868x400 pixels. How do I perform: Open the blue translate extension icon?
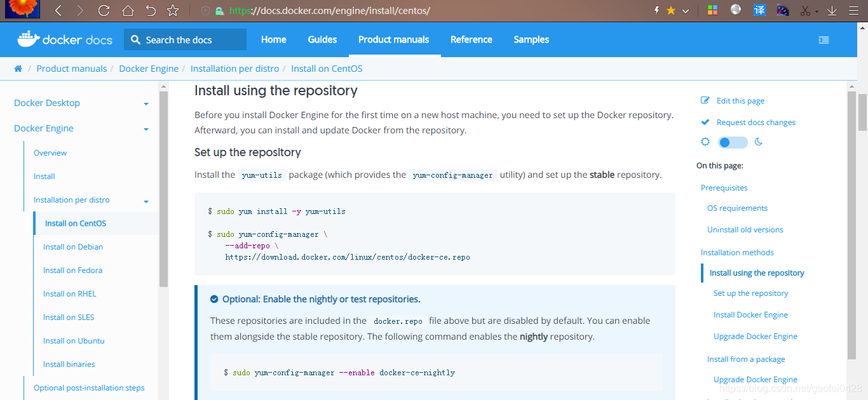click(x=759, y=10)
